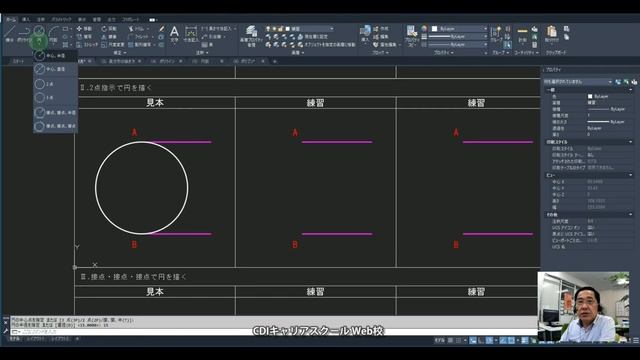The width and height of the screenshot is (640, 360).
Task: Open Layer Properties Manager (画層プロパティ管理)
Action: (x=251, y=35)
